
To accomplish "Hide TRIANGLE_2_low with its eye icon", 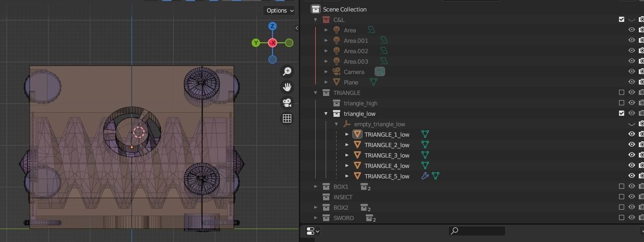I will pyautogui.click(x=631, y=144).
